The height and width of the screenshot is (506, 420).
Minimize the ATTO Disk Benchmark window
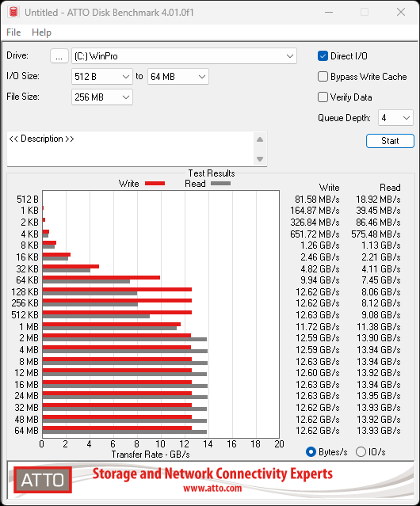tap(329, 12)
